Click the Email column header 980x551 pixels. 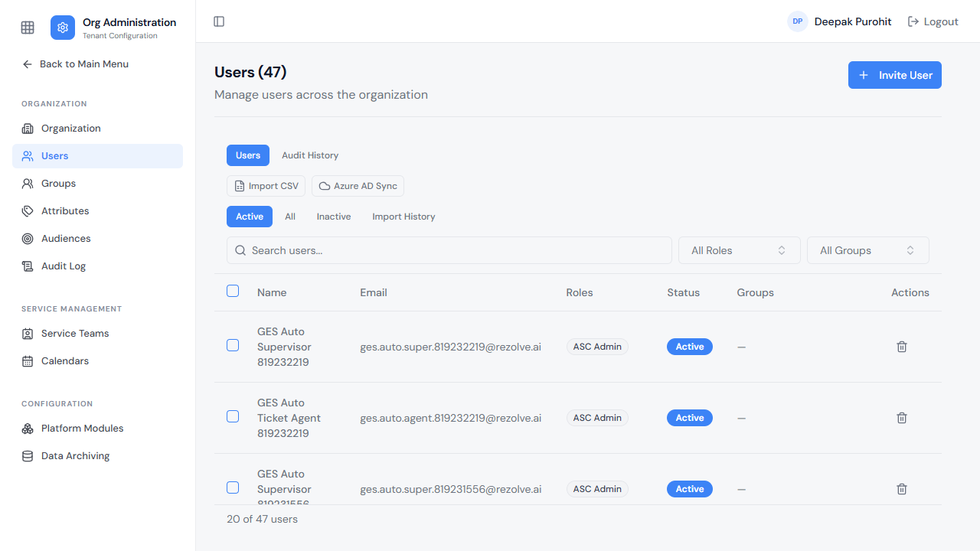coord(374,292)
